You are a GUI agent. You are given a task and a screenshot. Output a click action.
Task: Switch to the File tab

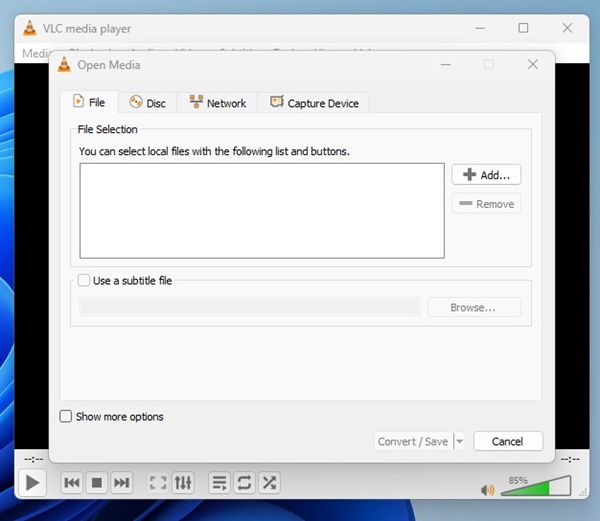[x=89, y=102]
